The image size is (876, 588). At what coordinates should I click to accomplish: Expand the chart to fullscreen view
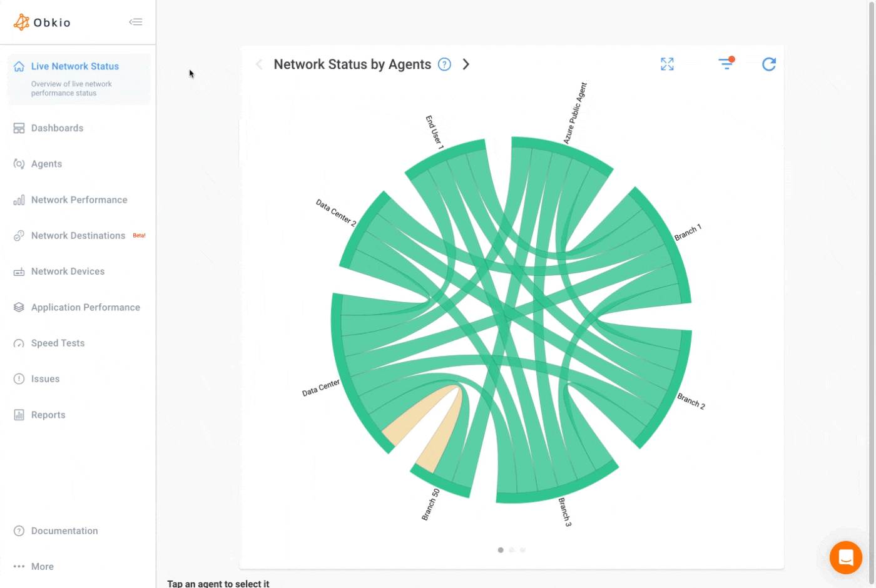(666, 64)
